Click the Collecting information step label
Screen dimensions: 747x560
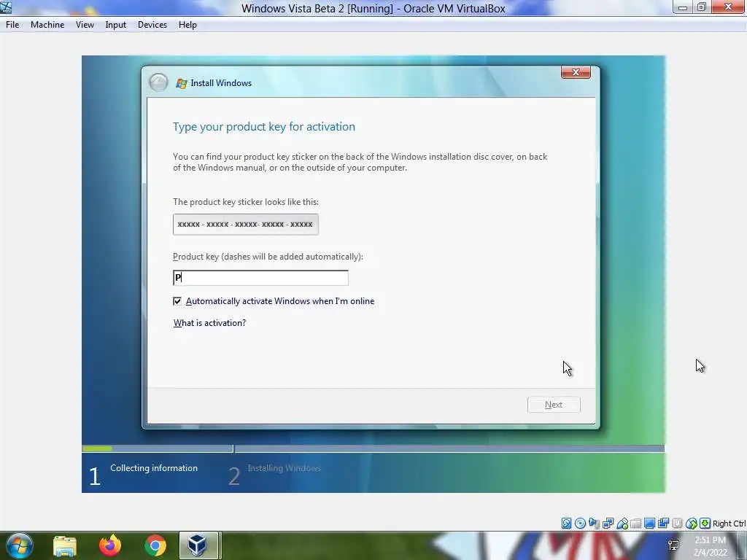point(154,468)
